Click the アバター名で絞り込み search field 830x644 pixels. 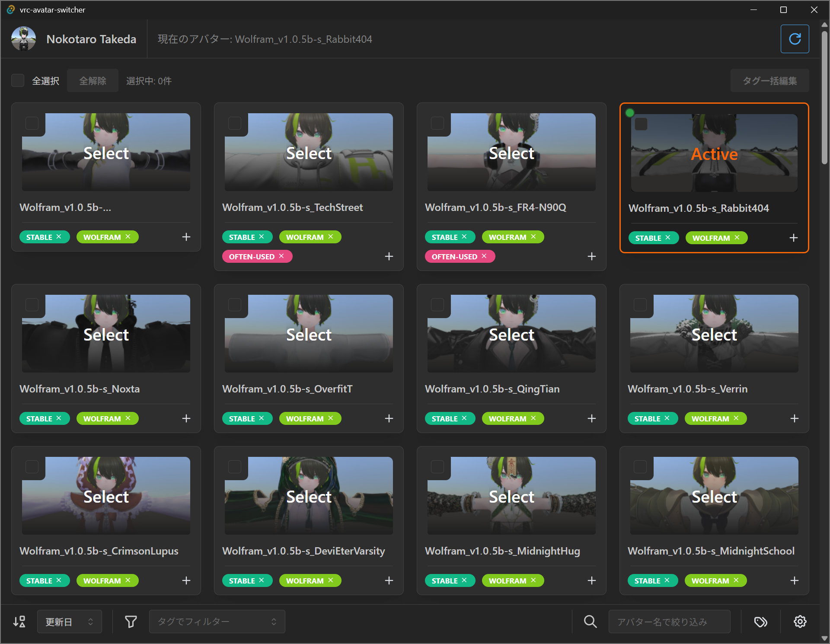(669, 622)
